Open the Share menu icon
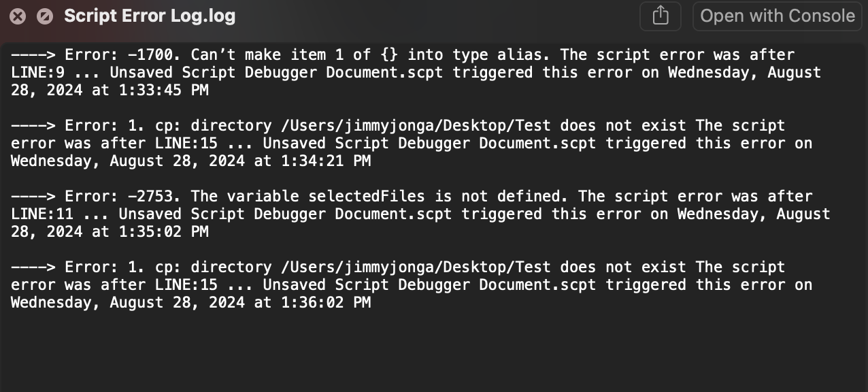The image size is (868, 392). tap(660, 16)
